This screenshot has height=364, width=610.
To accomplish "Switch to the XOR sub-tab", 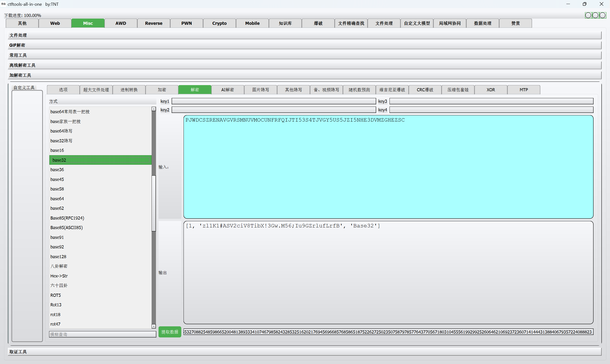I will tap(491, 90).
